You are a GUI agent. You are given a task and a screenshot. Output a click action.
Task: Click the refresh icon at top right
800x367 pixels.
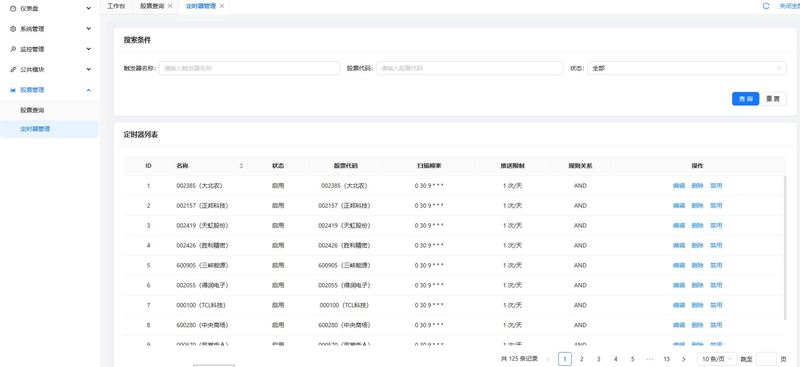pos(766,6)
